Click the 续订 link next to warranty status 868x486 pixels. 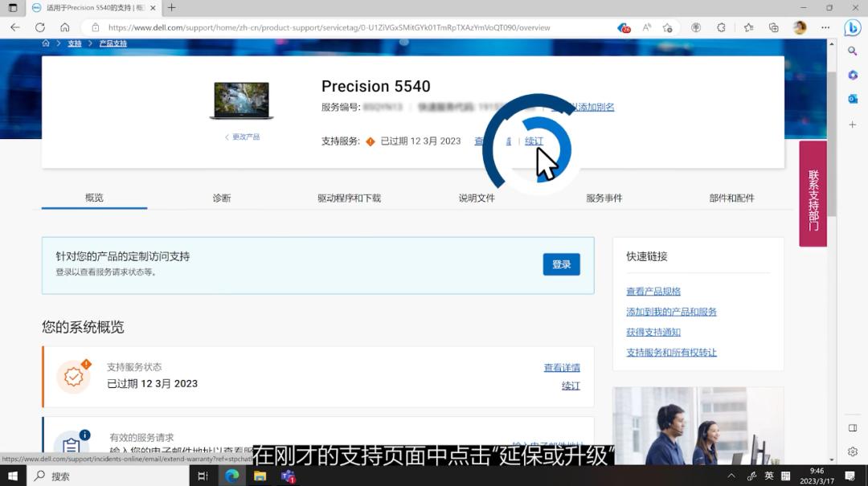point(534,141)
